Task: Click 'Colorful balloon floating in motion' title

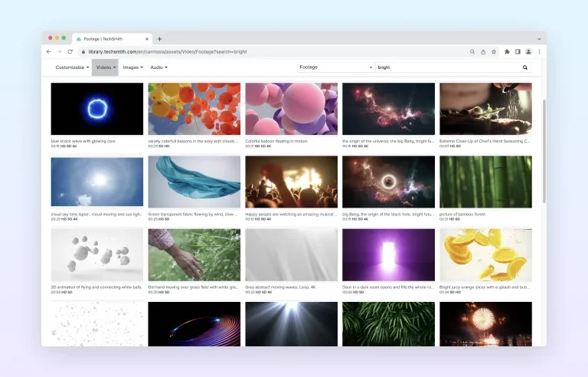Action: click(x=276, y=141)
